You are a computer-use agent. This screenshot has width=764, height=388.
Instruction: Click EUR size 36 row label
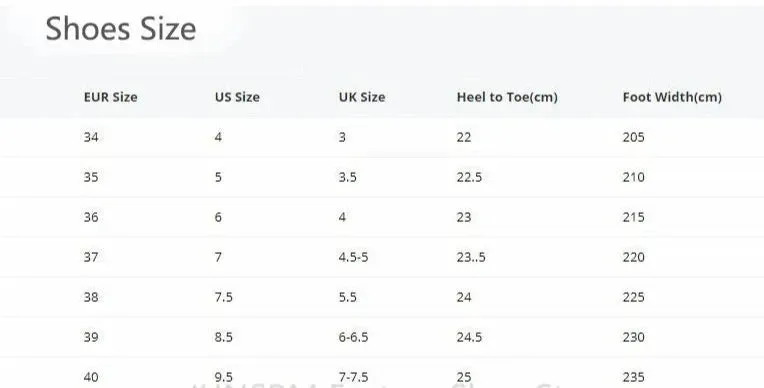click(x=91, y=217)
